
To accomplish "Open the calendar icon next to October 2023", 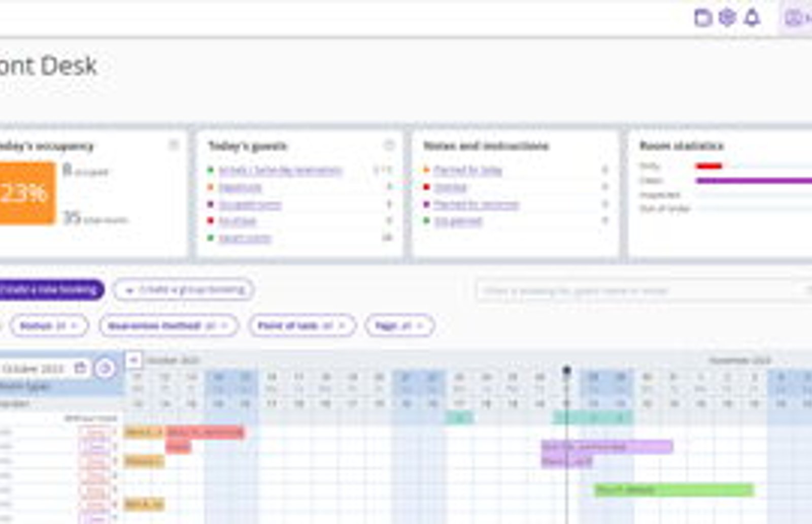I will (80, 368).
